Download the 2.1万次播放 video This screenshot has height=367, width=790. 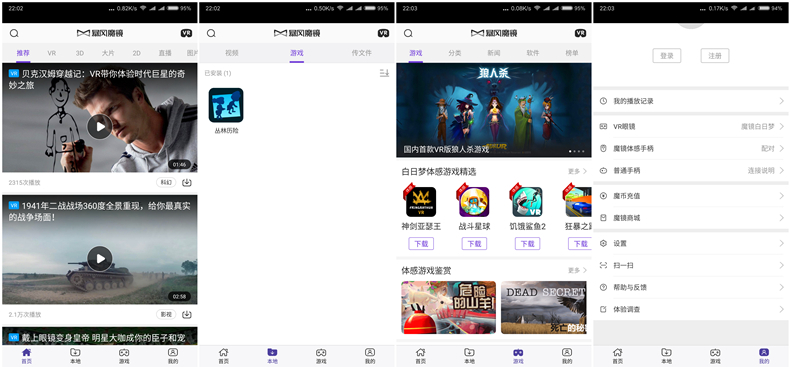pos(186,315)
